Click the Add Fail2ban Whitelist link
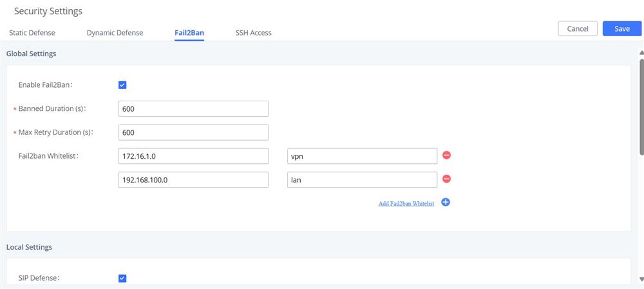The image size is (644, 289). (406, 203)
